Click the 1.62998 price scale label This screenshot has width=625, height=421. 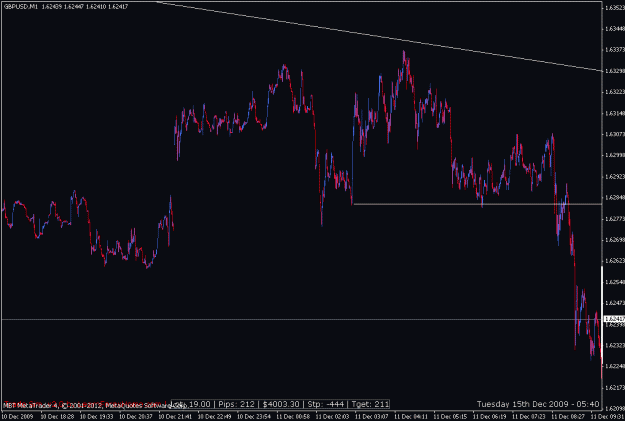[615, 155]
